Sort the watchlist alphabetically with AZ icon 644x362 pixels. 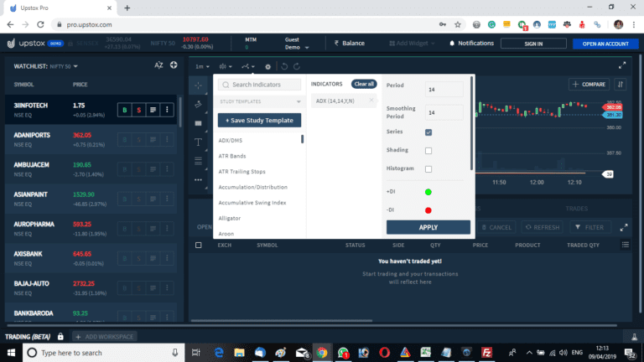pos(159,65)
